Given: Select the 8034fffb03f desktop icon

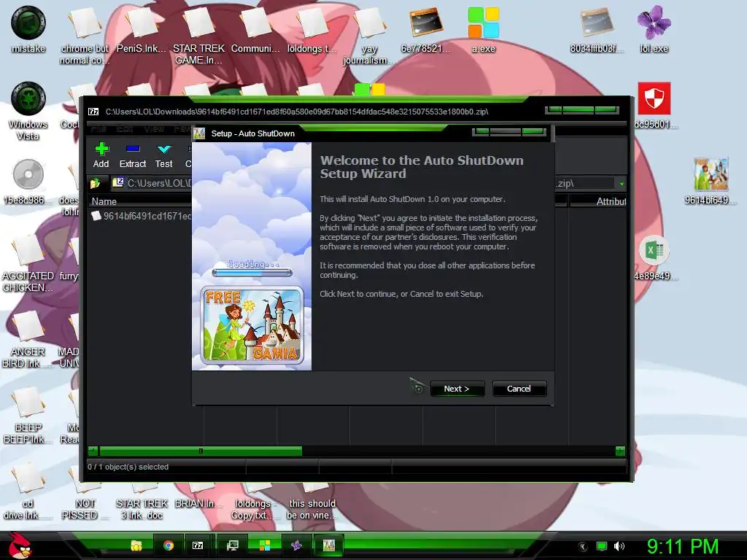Looking at the screenshot, I should [x=597, y=29].
